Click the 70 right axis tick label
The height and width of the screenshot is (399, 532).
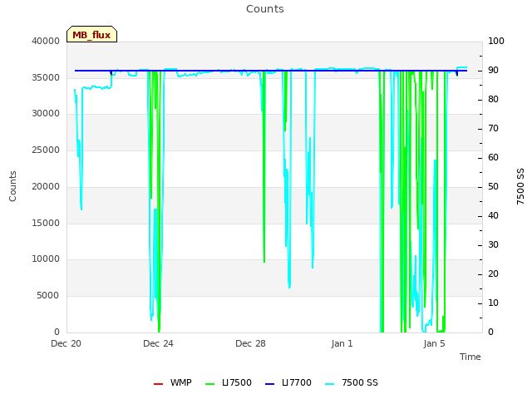coord(493,129)
